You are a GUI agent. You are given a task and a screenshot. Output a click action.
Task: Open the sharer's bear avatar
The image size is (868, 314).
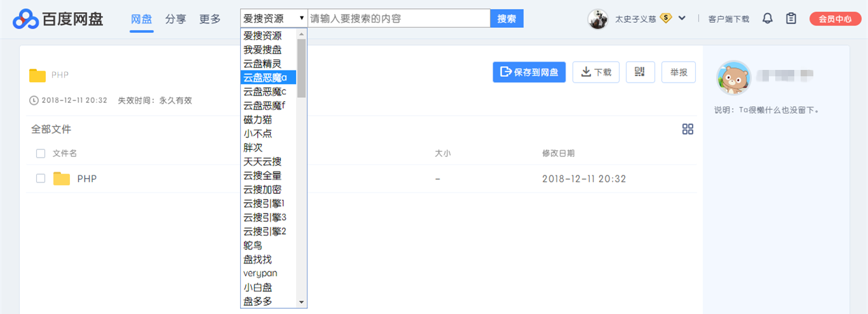(x=733, y=78)
